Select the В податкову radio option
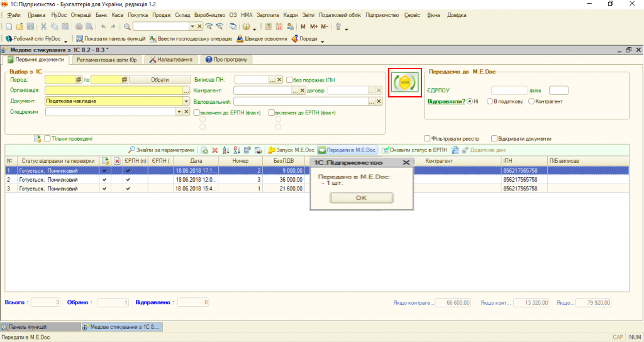 coord(489,101)
